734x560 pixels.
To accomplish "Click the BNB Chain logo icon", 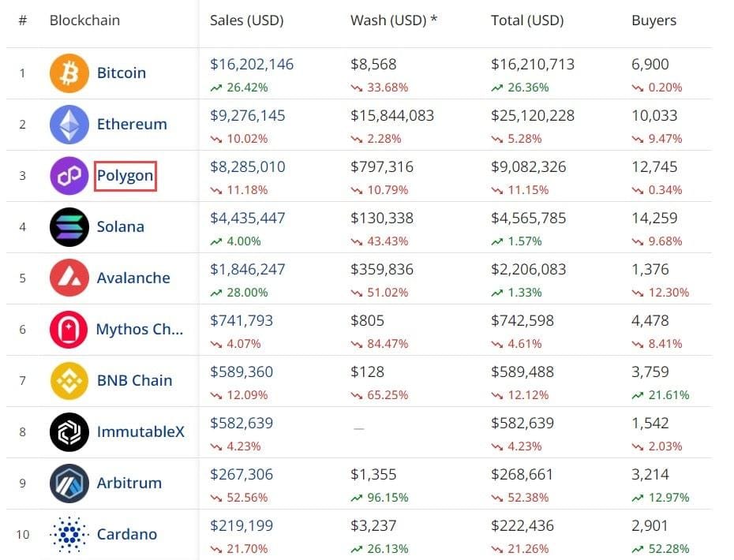I will 69,380.
